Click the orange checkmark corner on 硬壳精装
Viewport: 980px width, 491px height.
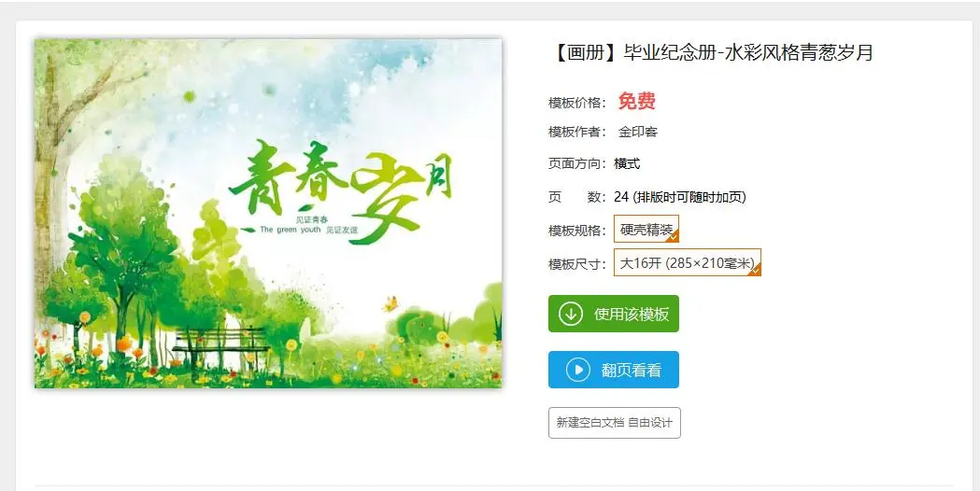[x=674, y=237]
